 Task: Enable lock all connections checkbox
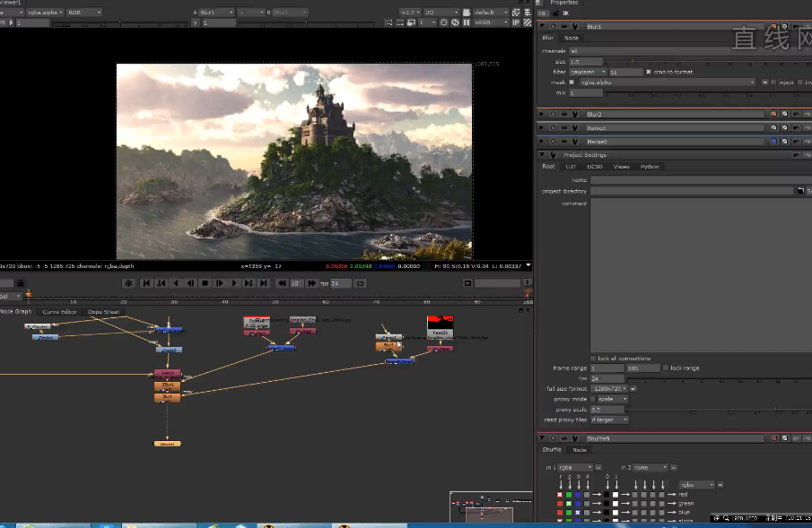(593, 359)
